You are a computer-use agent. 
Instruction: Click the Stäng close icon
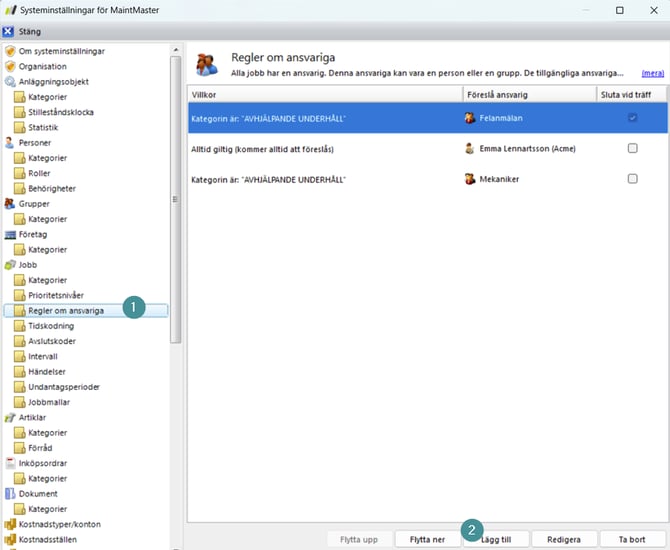tap(8, 32)
